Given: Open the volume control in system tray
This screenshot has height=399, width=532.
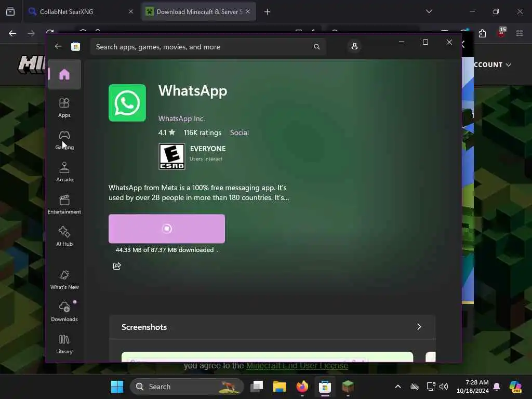Looking at the screenshot, I should 444,387.
